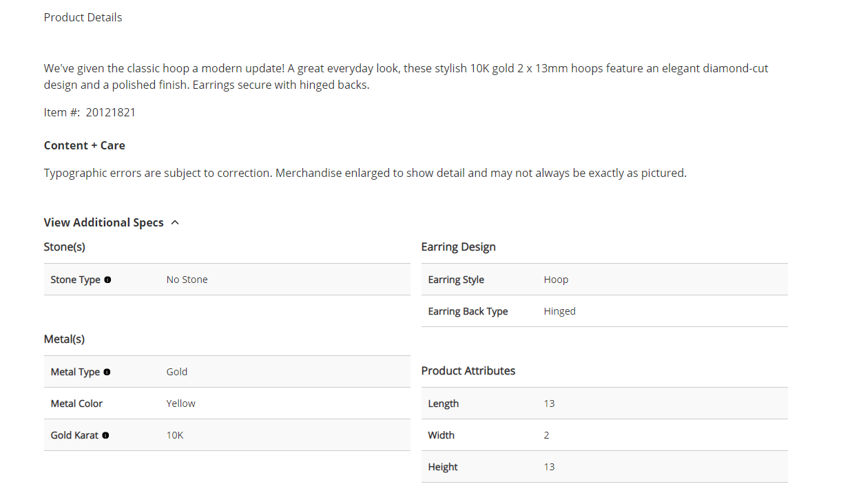852x504 pixels.
Task: Select the 10K karat value
Action: [175, 435]
